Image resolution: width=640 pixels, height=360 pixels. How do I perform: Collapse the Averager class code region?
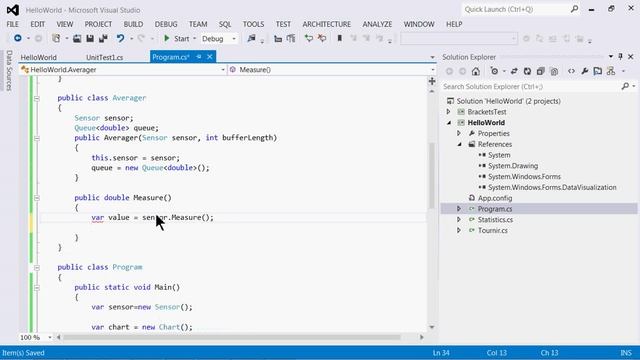click(x=37, y=98)
